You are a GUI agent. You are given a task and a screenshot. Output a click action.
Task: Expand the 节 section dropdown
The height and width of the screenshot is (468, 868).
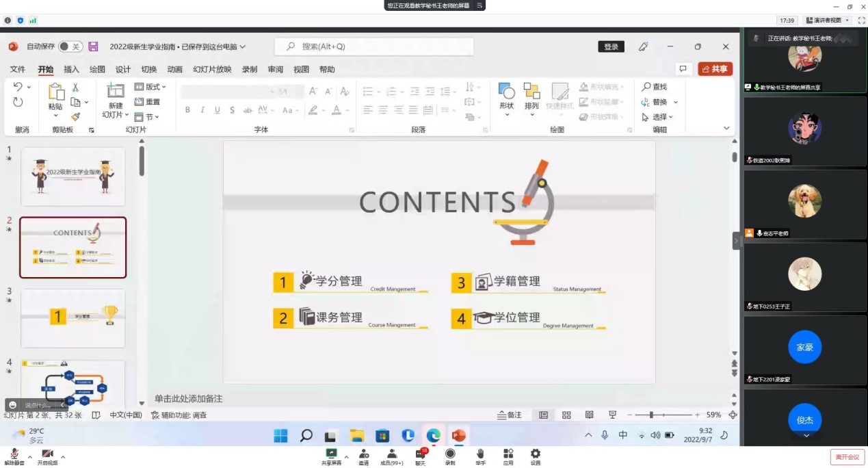coord(148,117)
